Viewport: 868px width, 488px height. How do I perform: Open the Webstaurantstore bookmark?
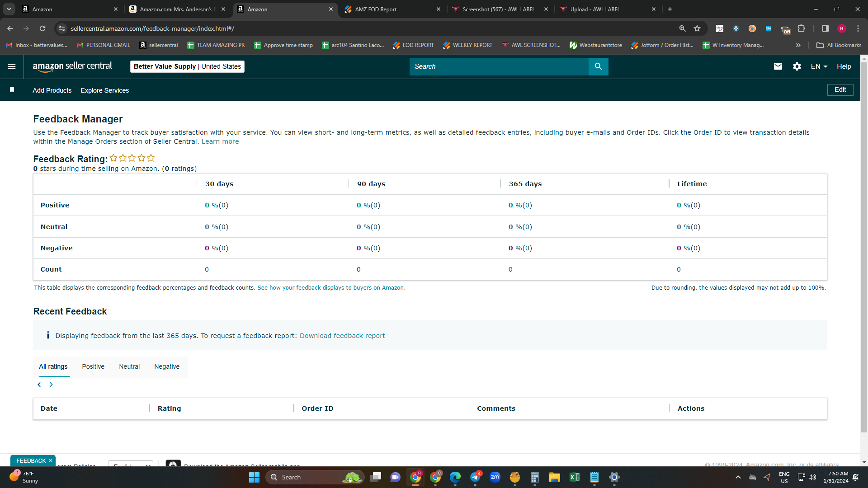pos(595,45)
